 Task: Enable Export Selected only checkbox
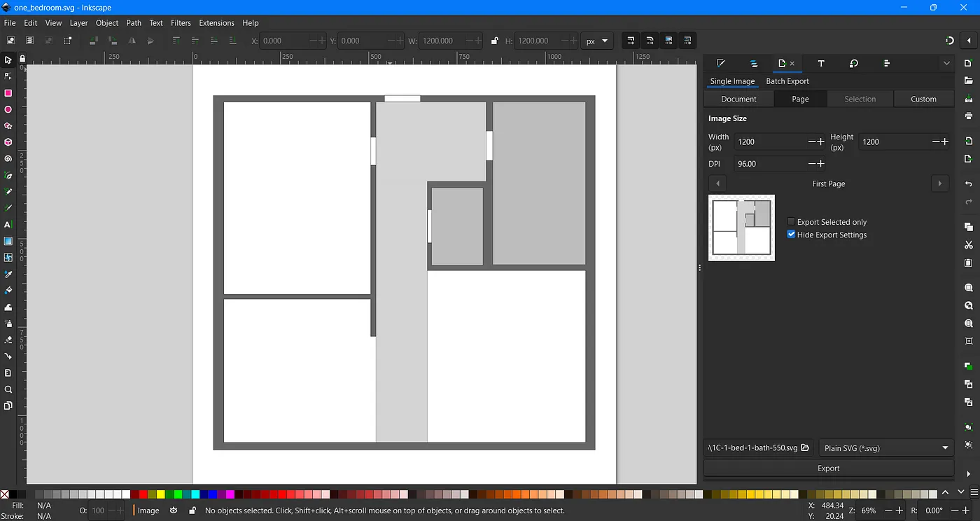791,222
